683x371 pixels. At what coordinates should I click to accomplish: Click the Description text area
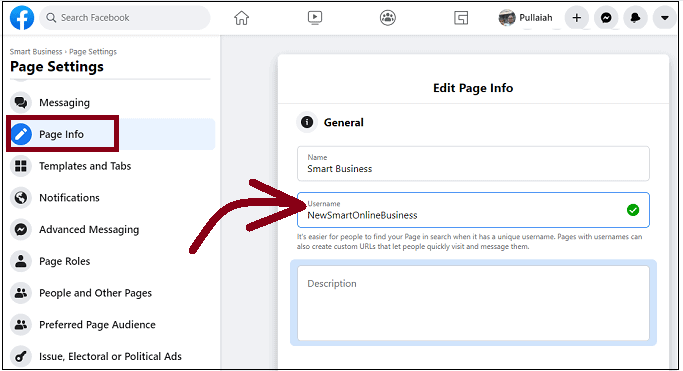(473, 303)
